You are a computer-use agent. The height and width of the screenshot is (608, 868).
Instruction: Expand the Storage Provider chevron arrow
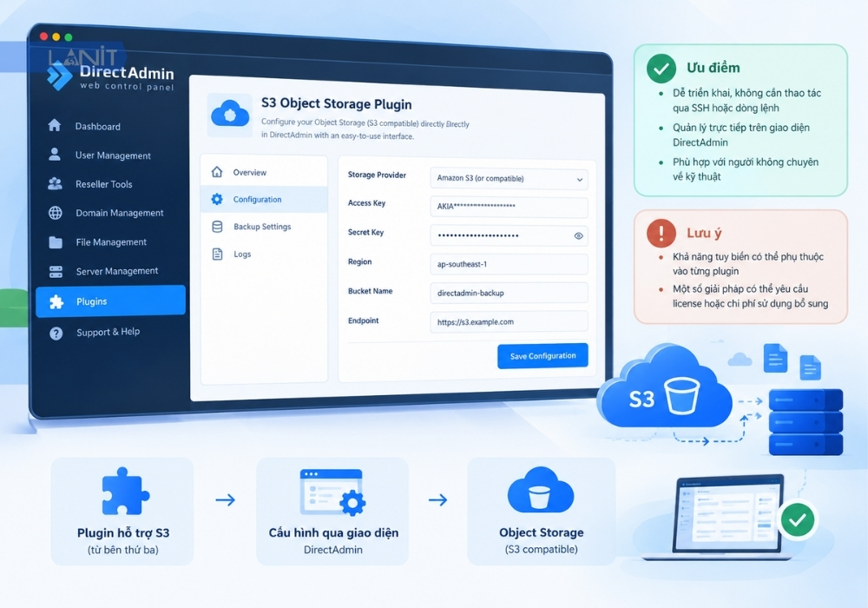pyautogui.click(x=580, y=180)
